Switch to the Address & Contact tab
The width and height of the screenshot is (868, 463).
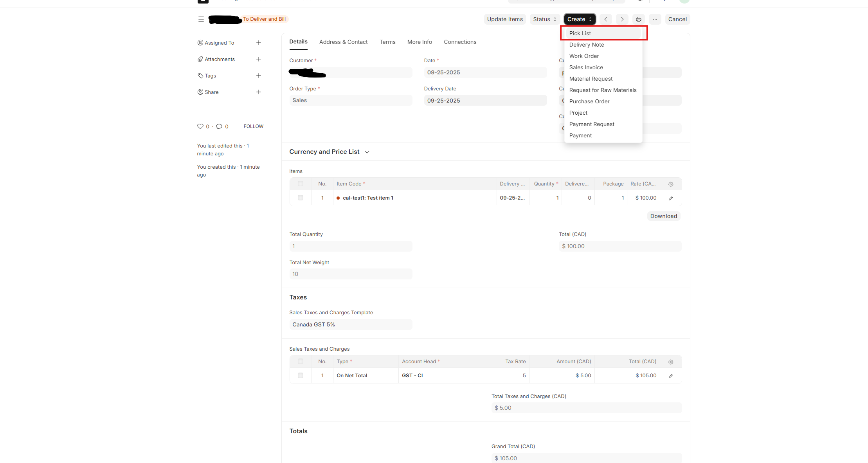coord(343,42)
